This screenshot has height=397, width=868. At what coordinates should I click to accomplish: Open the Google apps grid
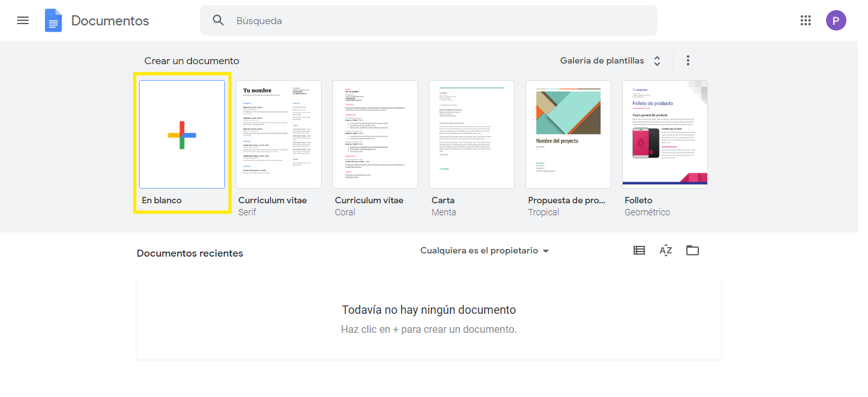806,20
